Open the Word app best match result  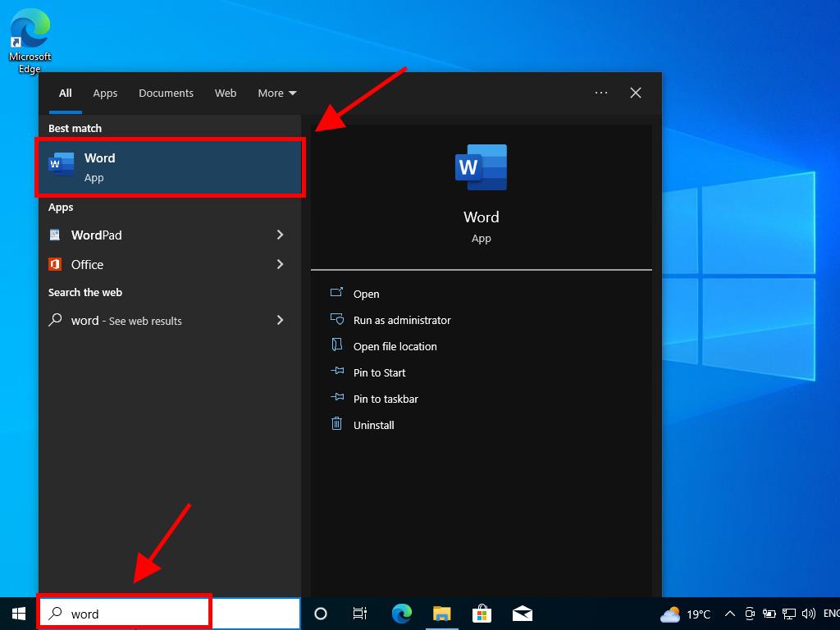click(x=170, y=167)
